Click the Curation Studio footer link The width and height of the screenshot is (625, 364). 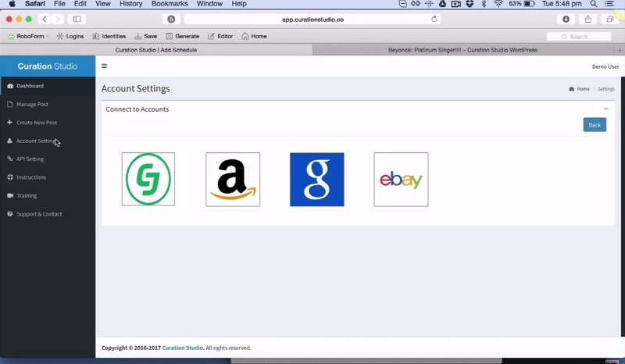click(183, 348)
